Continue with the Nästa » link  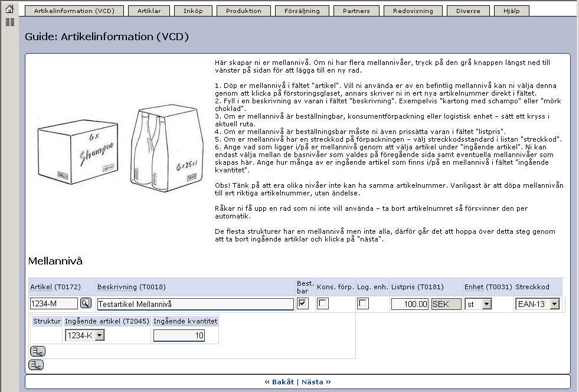(316, 382)
